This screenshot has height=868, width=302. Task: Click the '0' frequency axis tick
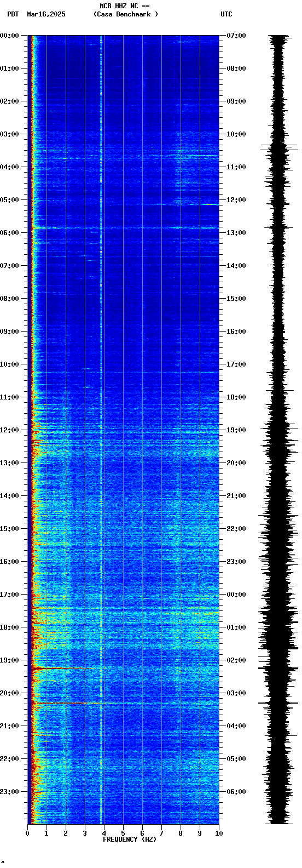(x=27, y=833)
